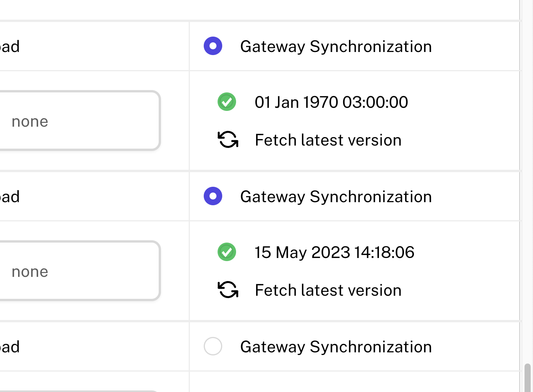
Task: Click the refresh icon below the 01 Jan 1970 timestamp
Action: tap(228, 140)
